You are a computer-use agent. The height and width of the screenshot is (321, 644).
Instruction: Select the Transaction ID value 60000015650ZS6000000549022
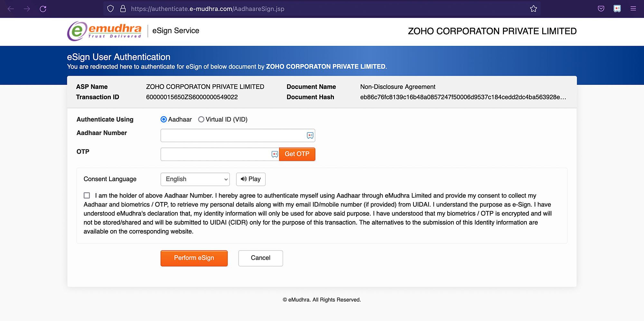coord(192,97)
